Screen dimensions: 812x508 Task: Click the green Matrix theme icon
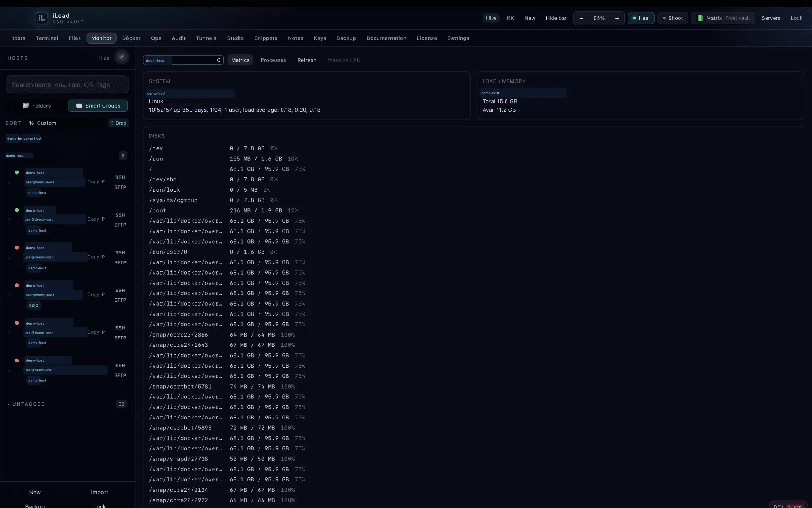click(x=700, y=18)
